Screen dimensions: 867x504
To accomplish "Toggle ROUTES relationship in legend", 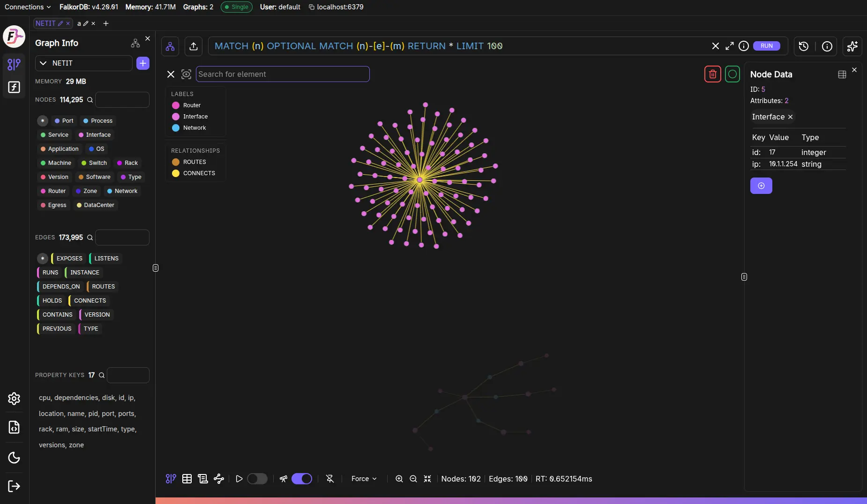I will (x=189, y=162).
